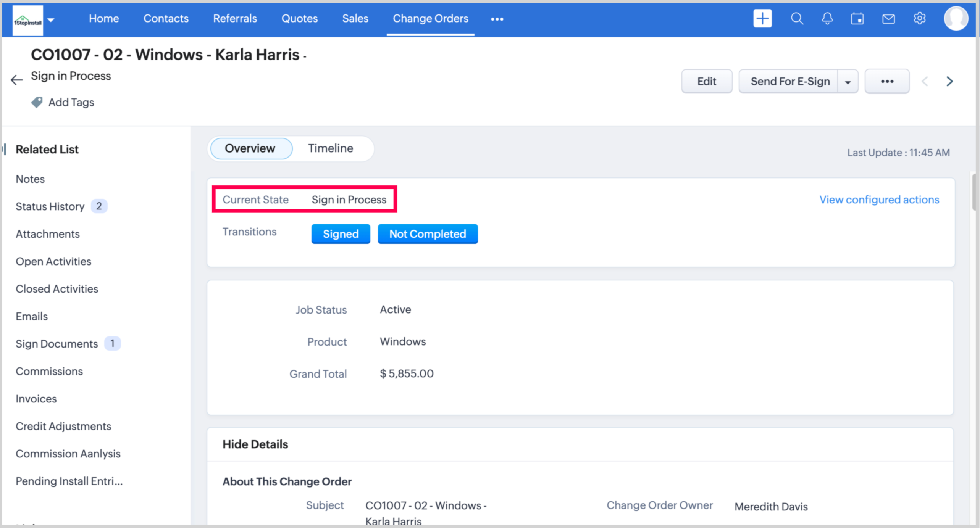
Task: Switch to the Timeline tab
Action: pyautogui.click(x=330, y=148)
